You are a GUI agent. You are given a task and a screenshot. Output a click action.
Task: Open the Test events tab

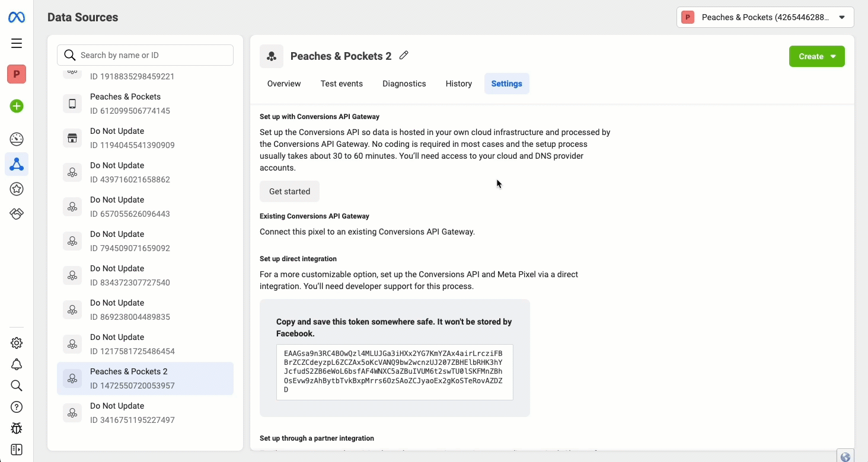click(342, 84)
